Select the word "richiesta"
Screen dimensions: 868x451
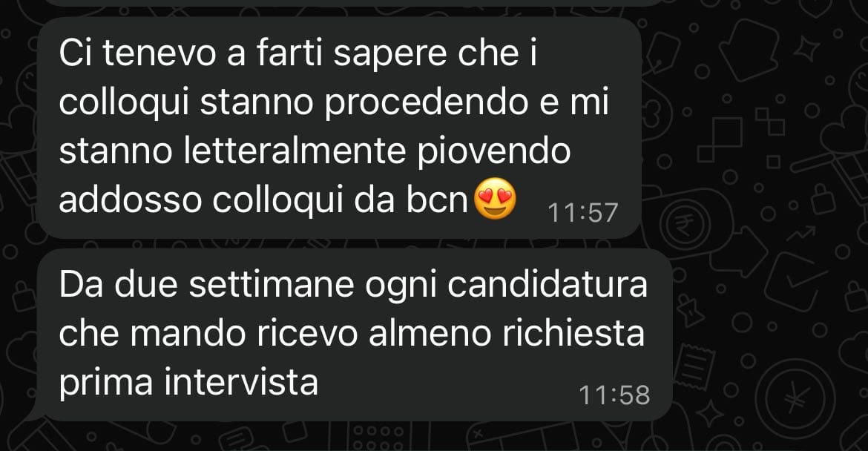[573, 334]
